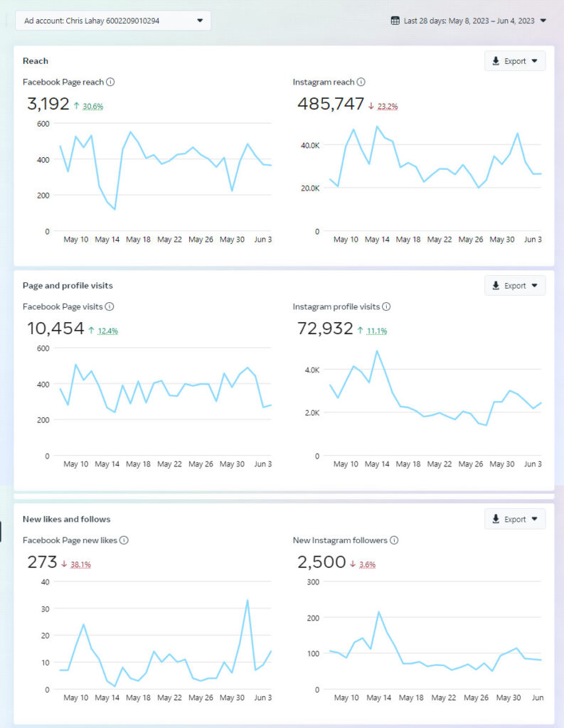Click info icon beside Instagram profile visits
The image size is (564, 728).
(x=385, y=306)
